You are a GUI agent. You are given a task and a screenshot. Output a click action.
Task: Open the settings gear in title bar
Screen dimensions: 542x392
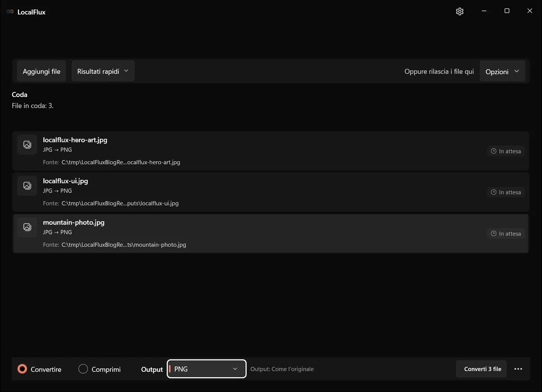(x=460, y=12)
